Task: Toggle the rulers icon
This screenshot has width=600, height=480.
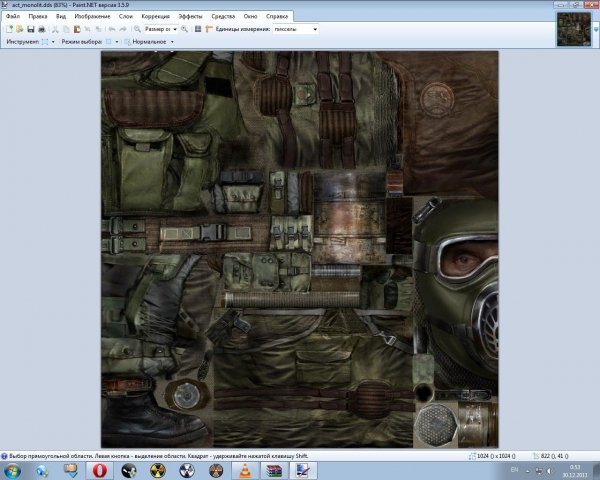Action: 209,29
